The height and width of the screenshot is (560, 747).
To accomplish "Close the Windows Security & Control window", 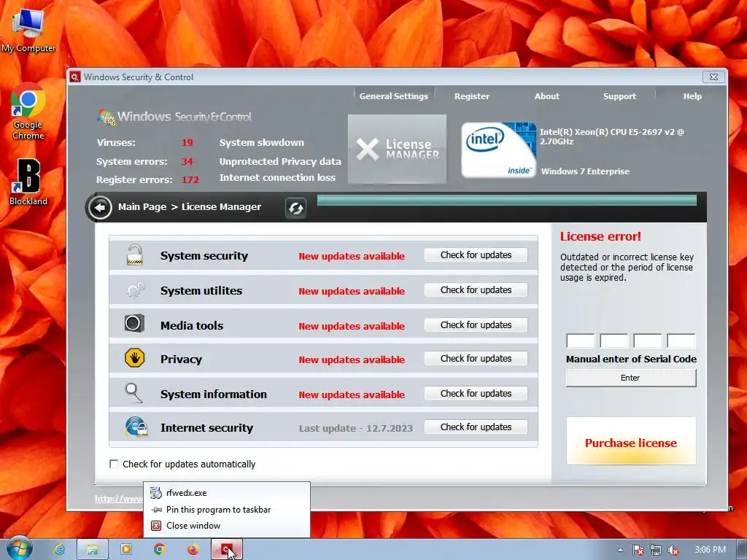I will point(713,77).
